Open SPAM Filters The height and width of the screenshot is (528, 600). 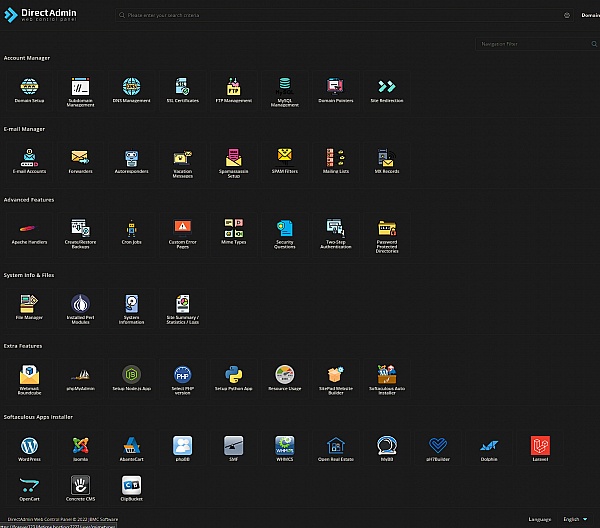tap(285, 161)
